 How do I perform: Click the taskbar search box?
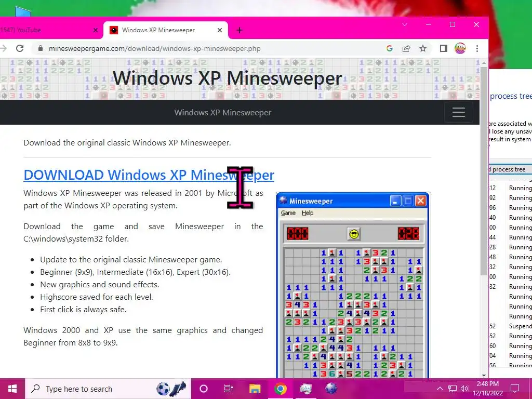pyautogui.click(x=108, y=389)
